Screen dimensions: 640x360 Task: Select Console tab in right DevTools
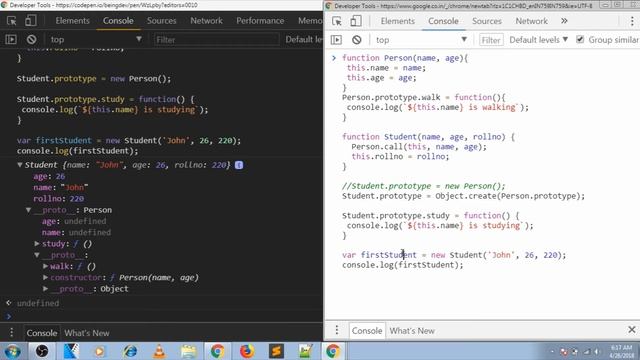click(443, 21)
